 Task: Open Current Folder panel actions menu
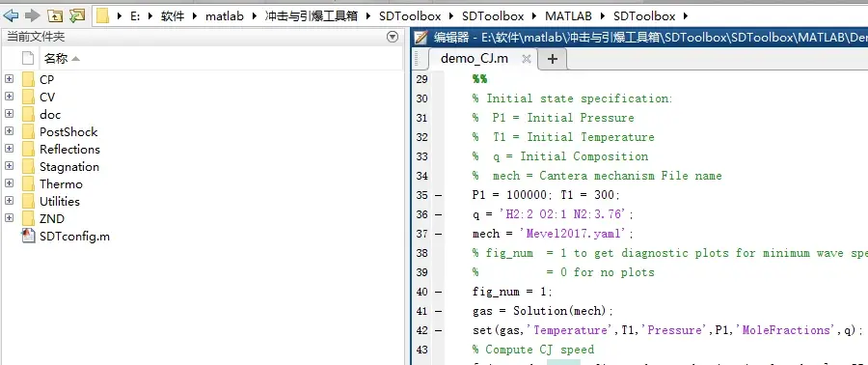point(393,37)
